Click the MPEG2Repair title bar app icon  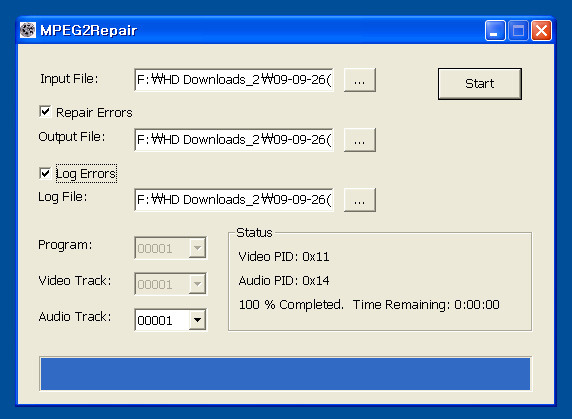28,30
